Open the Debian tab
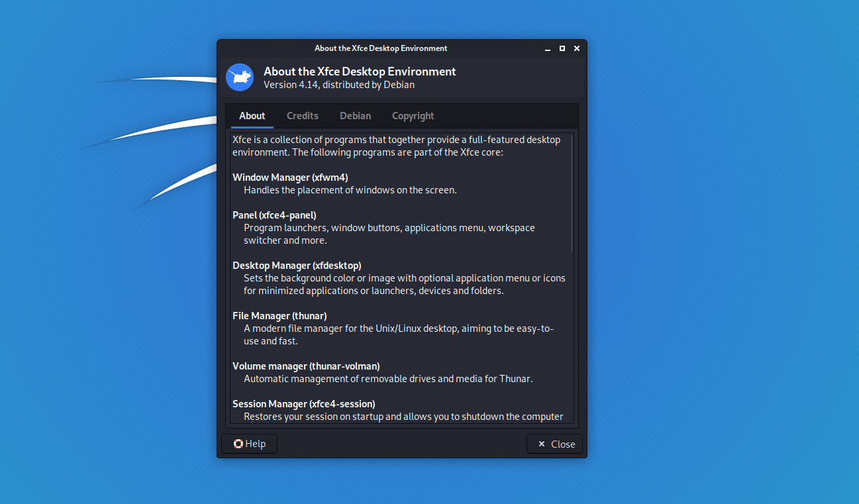The image size is (859, 504). point(356,116)
